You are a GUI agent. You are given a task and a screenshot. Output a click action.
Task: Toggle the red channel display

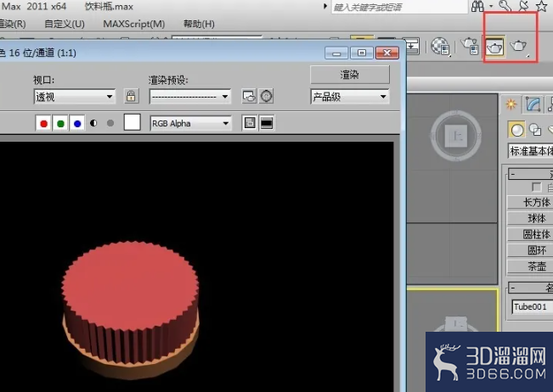point(43,123)
